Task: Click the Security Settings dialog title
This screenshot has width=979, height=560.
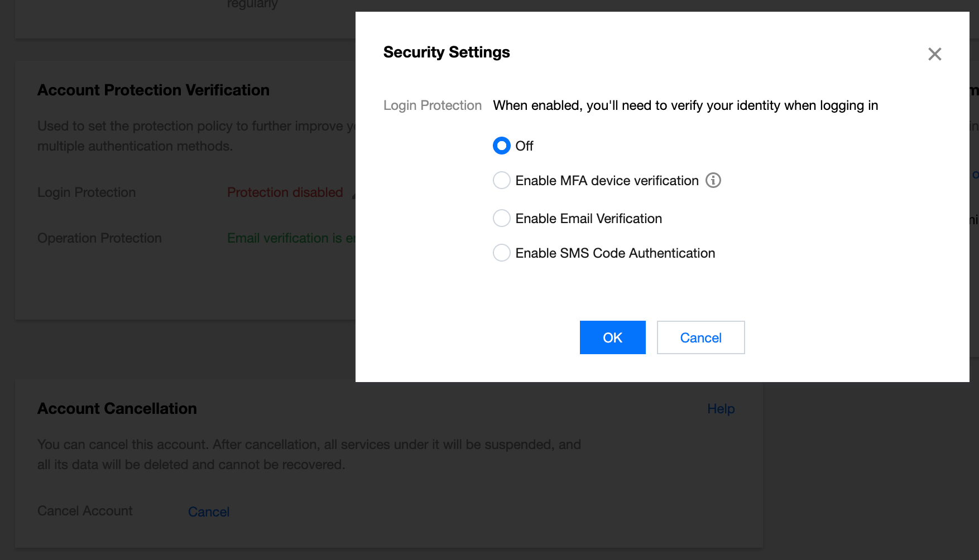Action: (x=447, y=52)
